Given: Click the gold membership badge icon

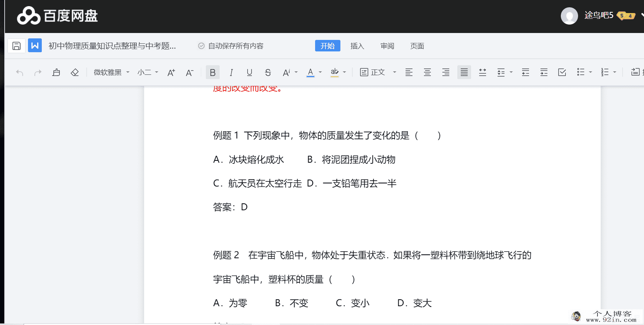Looking at the screenshot, I should pyautogui.click(x=626, y=16).
